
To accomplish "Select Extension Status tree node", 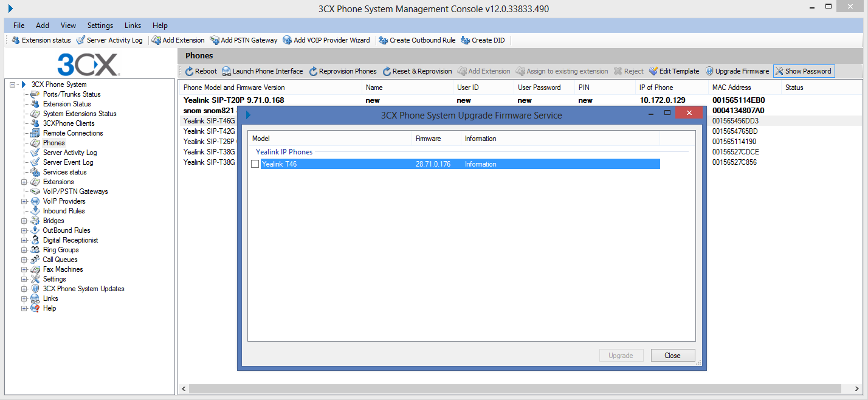I will [x=67, y=104].
